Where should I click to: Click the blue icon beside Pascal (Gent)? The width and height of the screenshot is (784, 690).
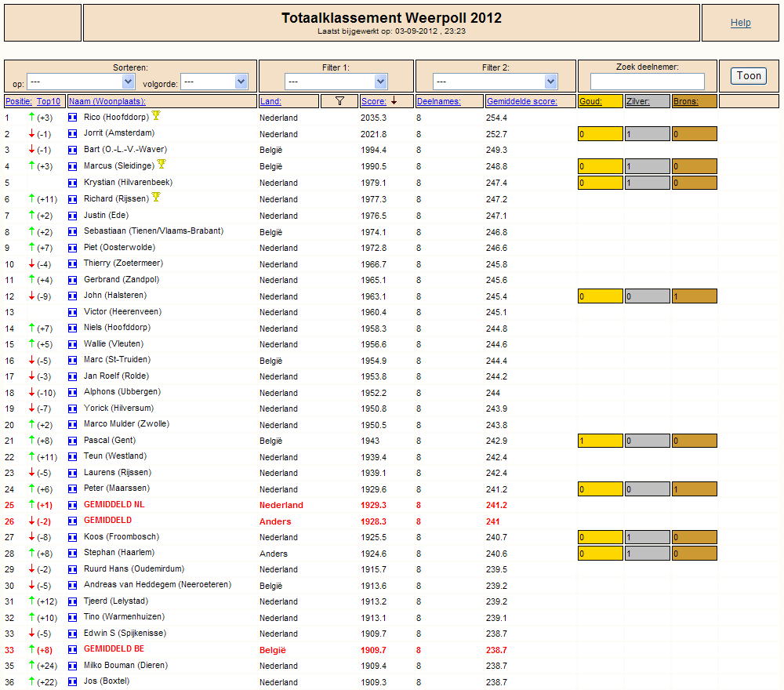click(72, 441)
